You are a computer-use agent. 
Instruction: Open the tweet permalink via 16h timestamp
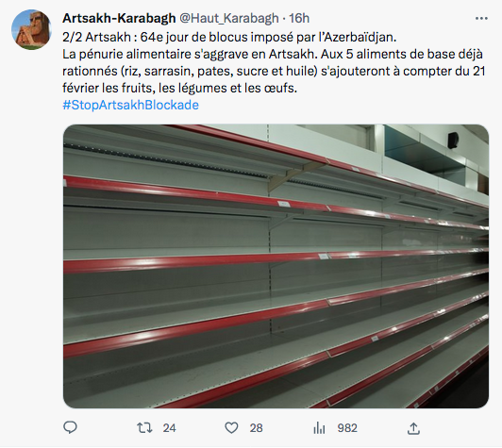click(x=299, y=19)
